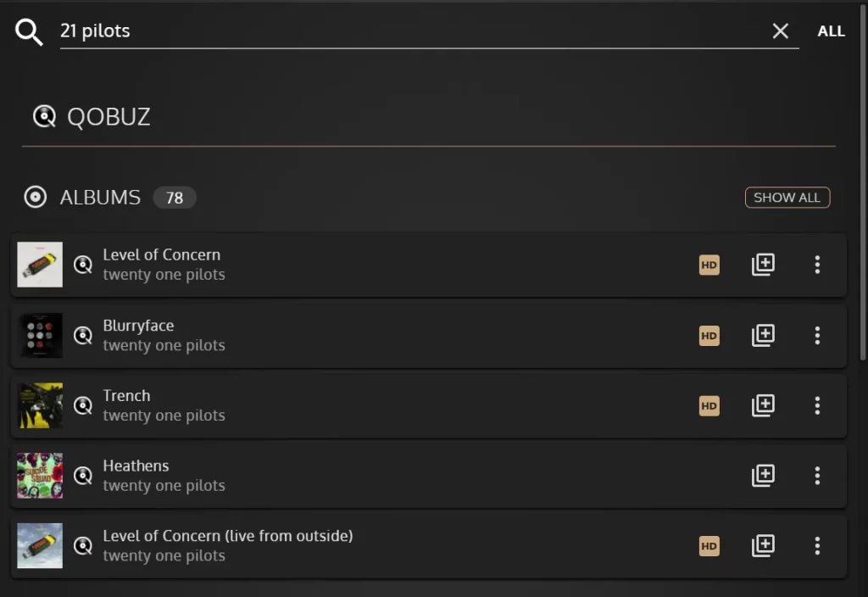Screen dimensions: 868x597
Task: Clear the search text with X
Action: (780, 31)
